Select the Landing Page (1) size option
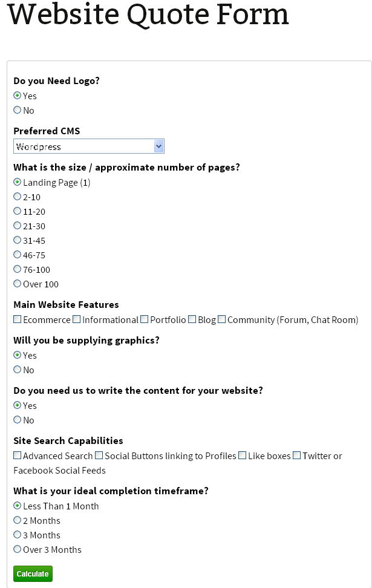 pos(17,182)
